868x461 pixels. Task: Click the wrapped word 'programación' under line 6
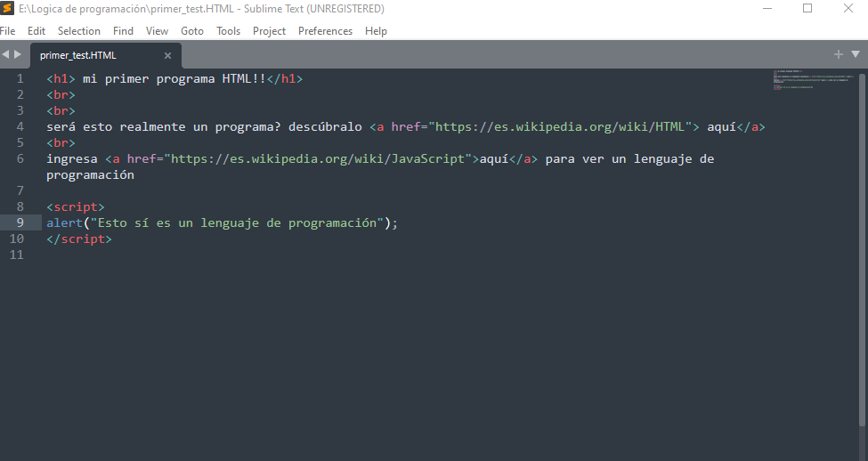(90, 175)
